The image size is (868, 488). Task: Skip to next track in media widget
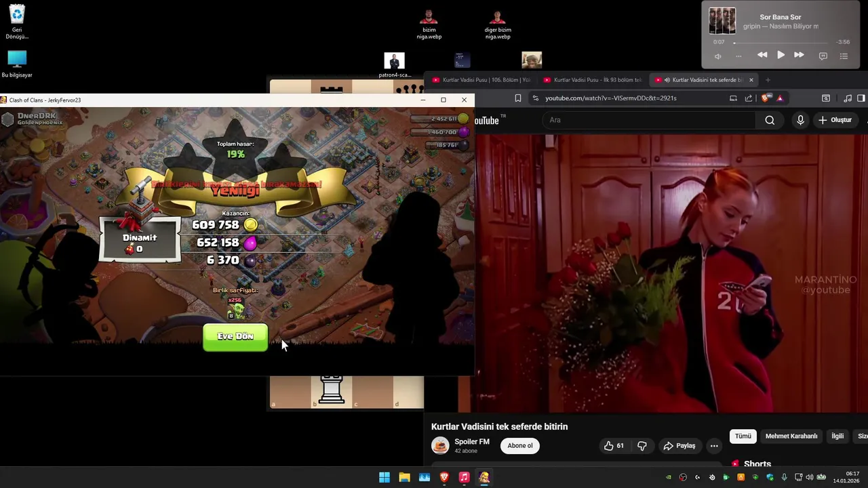799,55
